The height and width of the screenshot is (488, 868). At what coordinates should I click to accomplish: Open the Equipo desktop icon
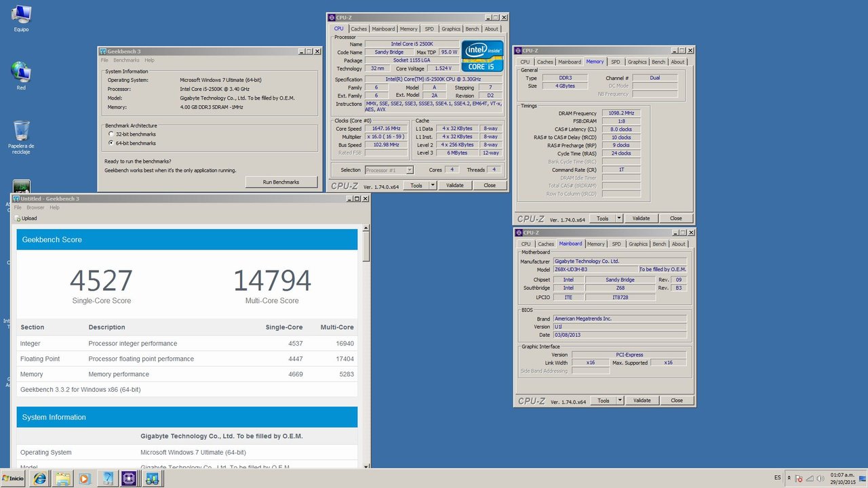(x=21, y=18)
